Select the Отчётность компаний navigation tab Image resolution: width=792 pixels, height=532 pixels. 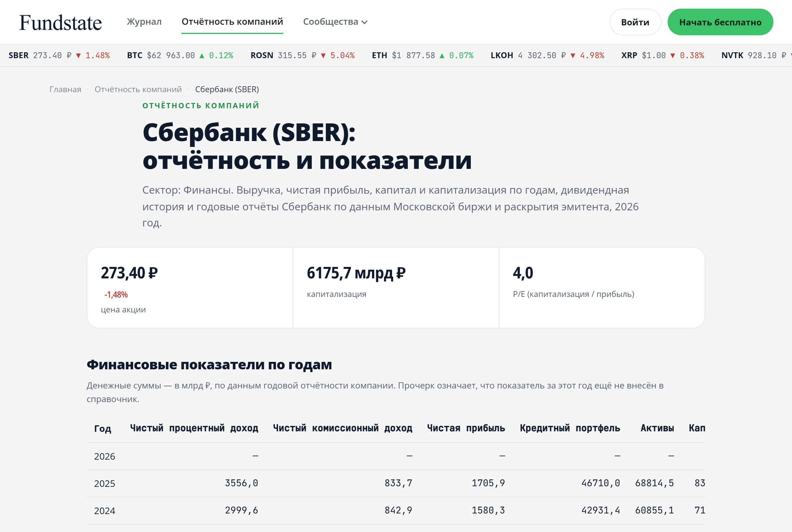tap(232, 22)
